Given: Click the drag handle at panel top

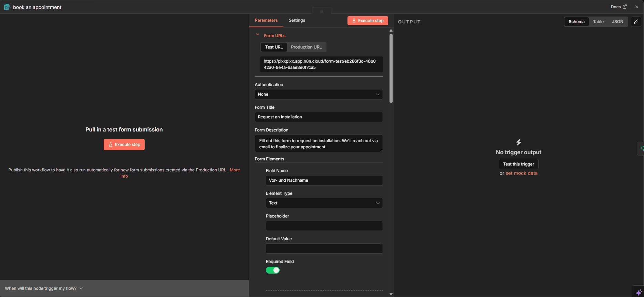Looking at the screenshot, I should [322, 11].
